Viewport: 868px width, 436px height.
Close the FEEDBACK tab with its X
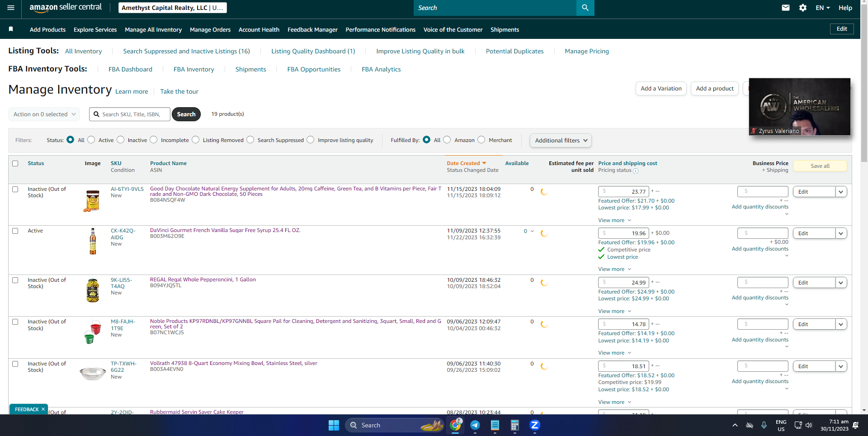point(43,409)
